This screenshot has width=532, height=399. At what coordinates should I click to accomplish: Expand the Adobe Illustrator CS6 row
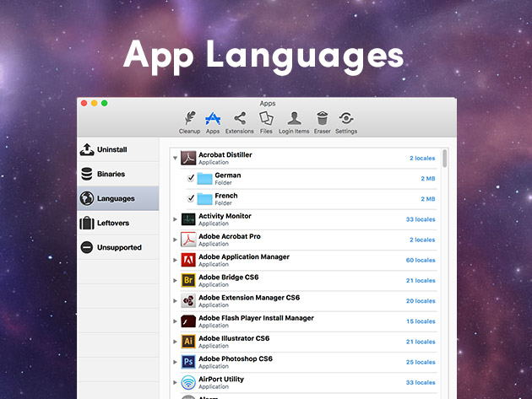(175, 342)
